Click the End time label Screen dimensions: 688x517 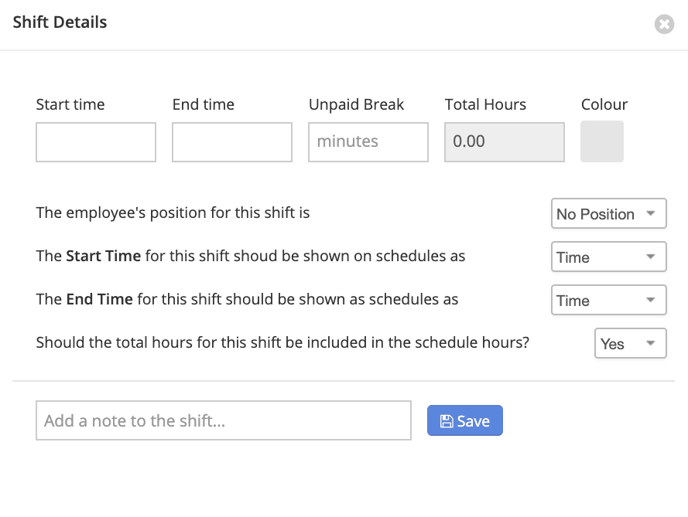point(203,104)
